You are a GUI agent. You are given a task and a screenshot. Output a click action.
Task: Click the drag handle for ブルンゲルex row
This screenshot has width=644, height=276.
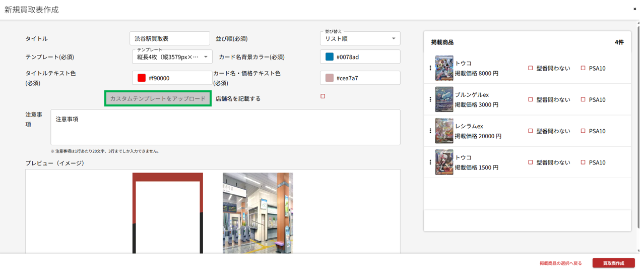tap(430, 99)
